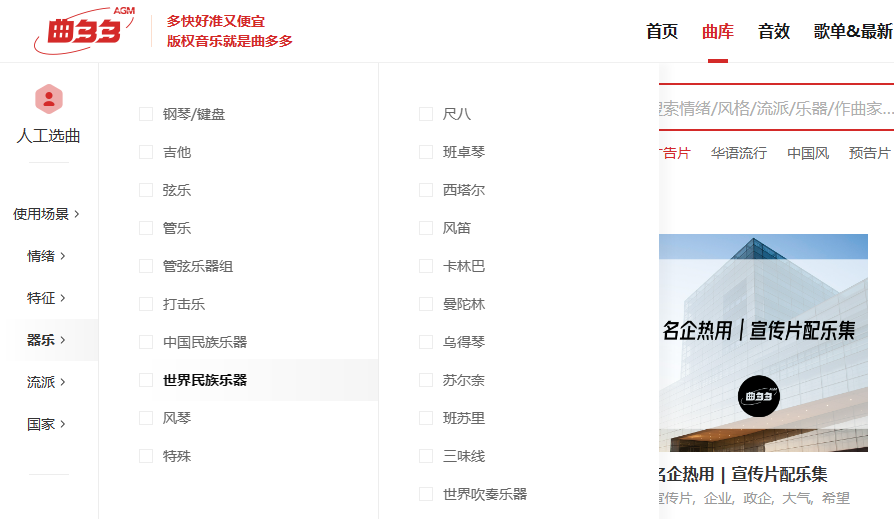Enable the 世界吹奏乐器 checkbox
894x519 pixels.
(426, 494)
